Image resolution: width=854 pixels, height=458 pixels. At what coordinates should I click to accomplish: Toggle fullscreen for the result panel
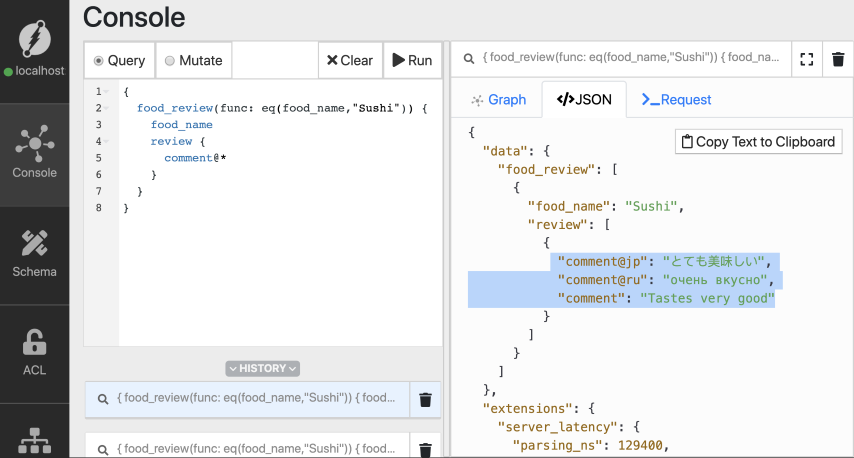[807, 60]
